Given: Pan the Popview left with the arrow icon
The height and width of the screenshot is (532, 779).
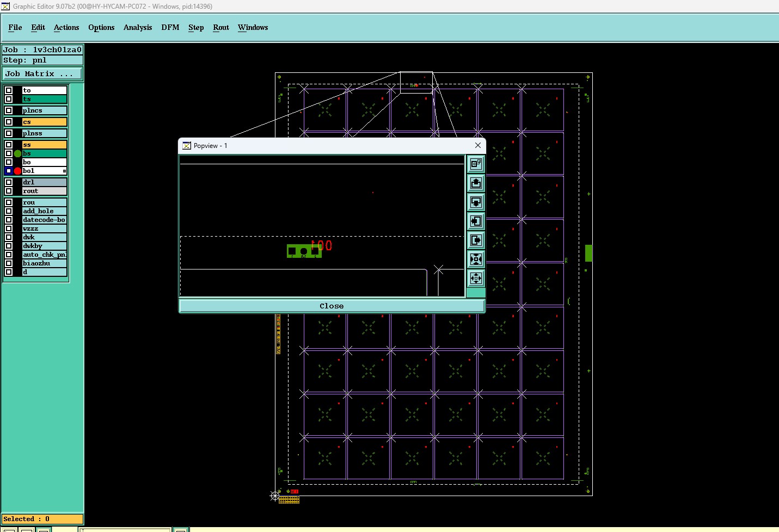Looking at the screenshot, I should [x=476, y=221].
